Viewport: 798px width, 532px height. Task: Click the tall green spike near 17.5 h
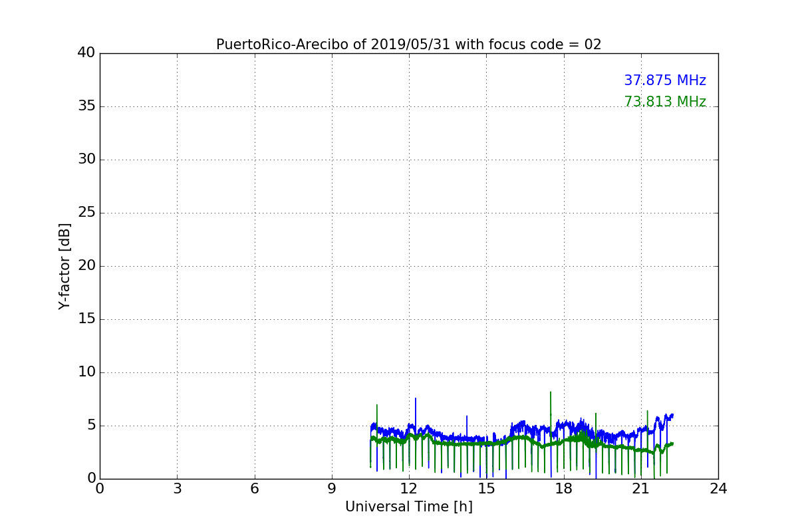[551, 412]
